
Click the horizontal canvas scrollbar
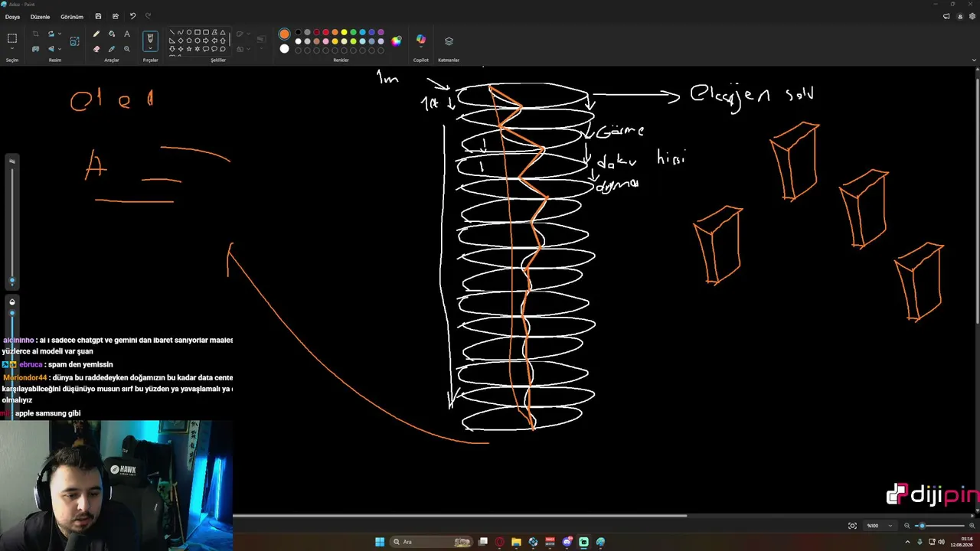(x=459, y=516)
